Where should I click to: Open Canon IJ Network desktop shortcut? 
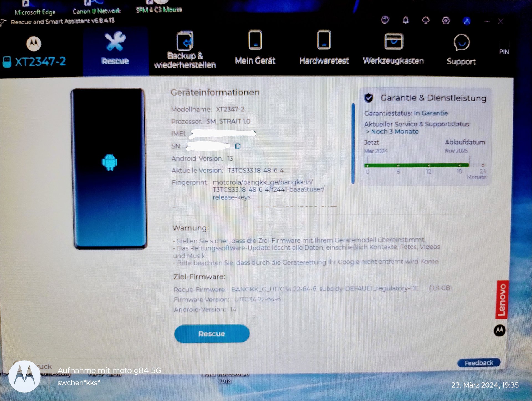point(96,8)
